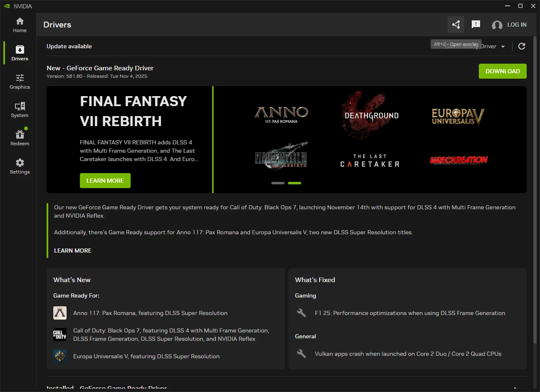Screen dimensions: 540x392
Task: Click the wrench icon beside F1 25 fix
Action: click(302, 313)
